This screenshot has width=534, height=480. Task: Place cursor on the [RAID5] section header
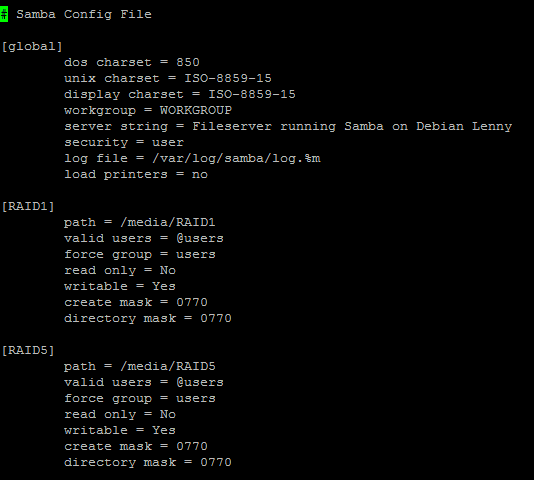coord(28,351)
